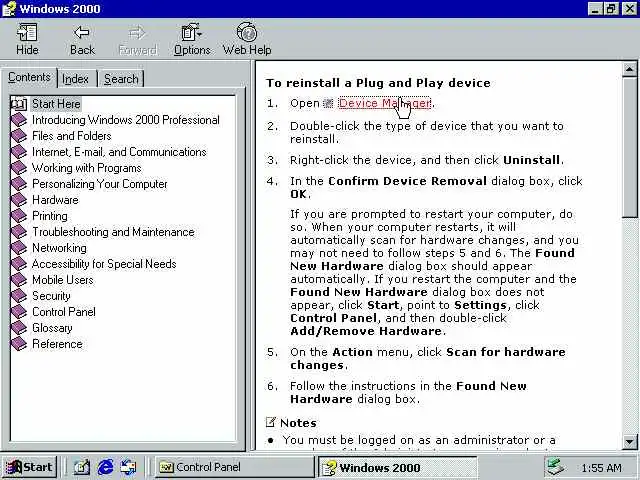Image resolution: width=640 pixels, height=480 pixels.
Task: Open the Options toolbar menu
Action: tap(192, 39)
